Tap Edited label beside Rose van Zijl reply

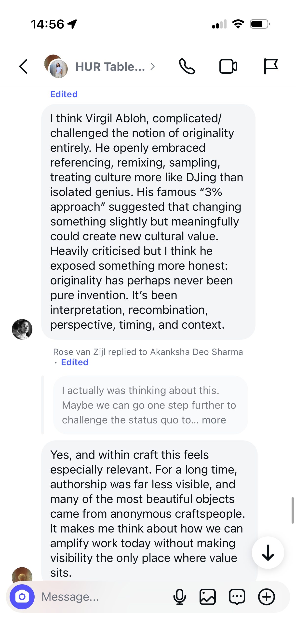tap(75, 362)
